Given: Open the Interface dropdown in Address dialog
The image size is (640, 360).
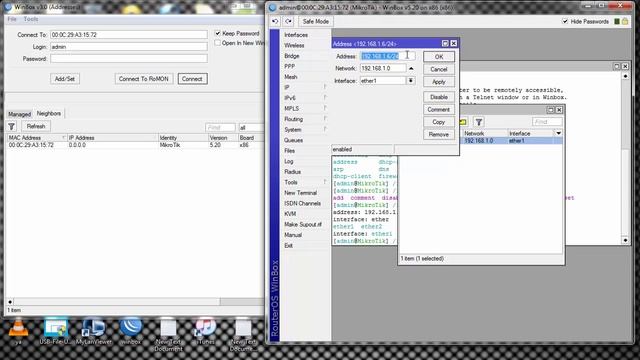Looking at the screenshot, I should 411,80.
